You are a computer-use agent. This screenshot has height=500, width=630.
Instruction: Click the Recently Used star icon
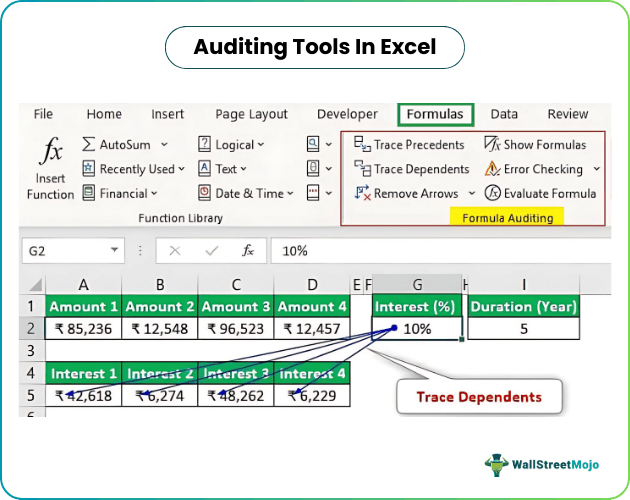pos(88,168)
